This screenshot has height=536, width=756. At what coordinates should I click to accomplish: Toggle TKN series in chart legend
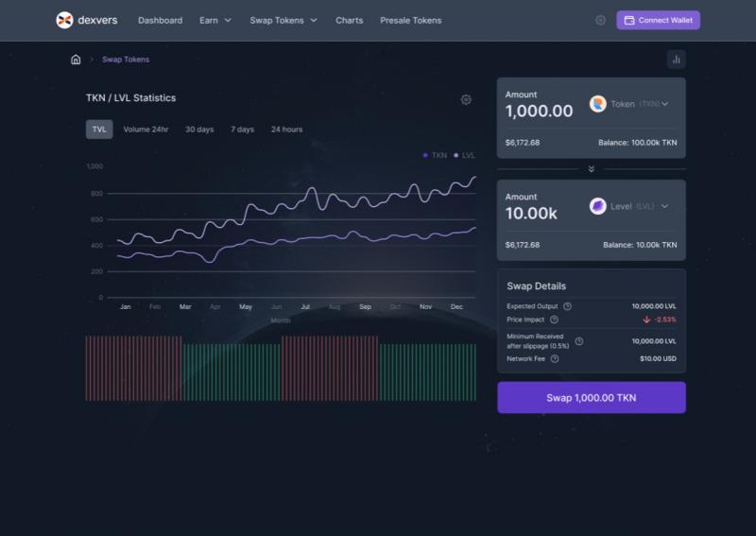point(435,155)
